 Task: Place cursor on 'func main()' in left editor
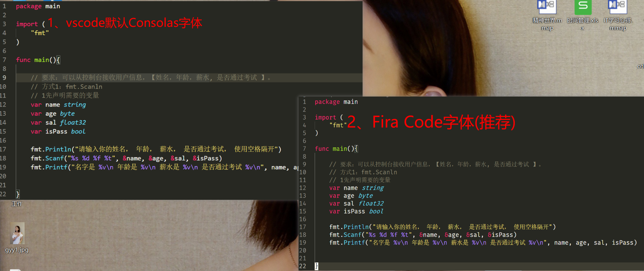point(38,60)
